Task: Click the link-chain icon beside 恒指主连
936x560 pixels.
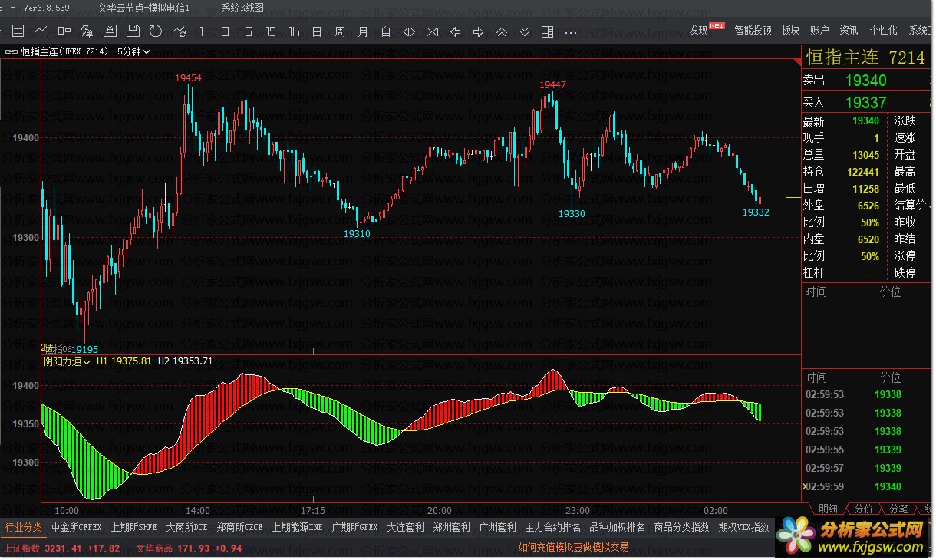Action: 12,51
